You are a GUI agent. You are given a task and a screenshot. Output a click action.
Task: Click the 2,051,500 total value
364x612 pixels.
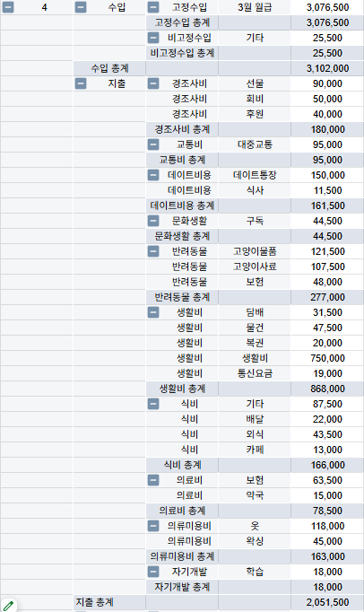(327, 602)
